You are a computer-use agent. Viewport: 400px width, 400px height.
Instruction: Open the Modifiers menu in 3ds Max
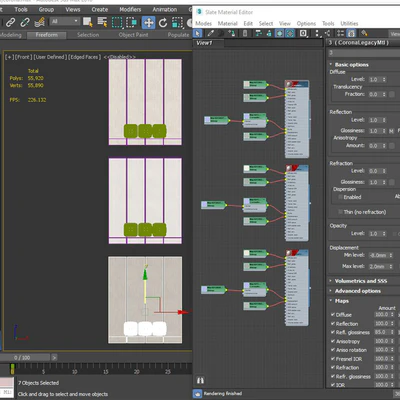[x=130, y=9]
